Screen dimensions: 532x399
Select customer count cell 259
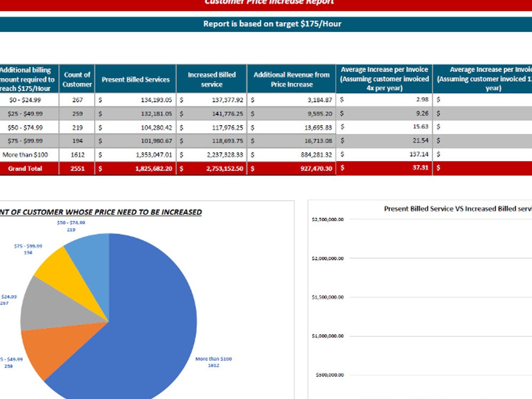point(77,114)
